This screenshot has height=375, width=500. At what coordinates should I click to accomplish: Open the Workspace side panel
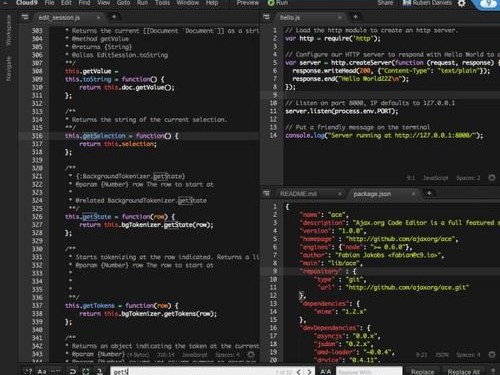pyautogui.click(x=9, y=30)
